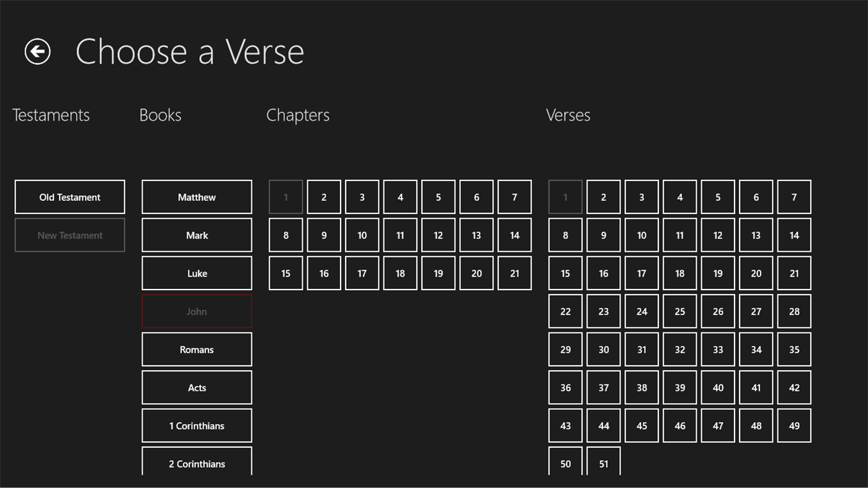Viewport: 868px width, 488px height.
Task: Select 2 Corinthians
Action: 197,463
